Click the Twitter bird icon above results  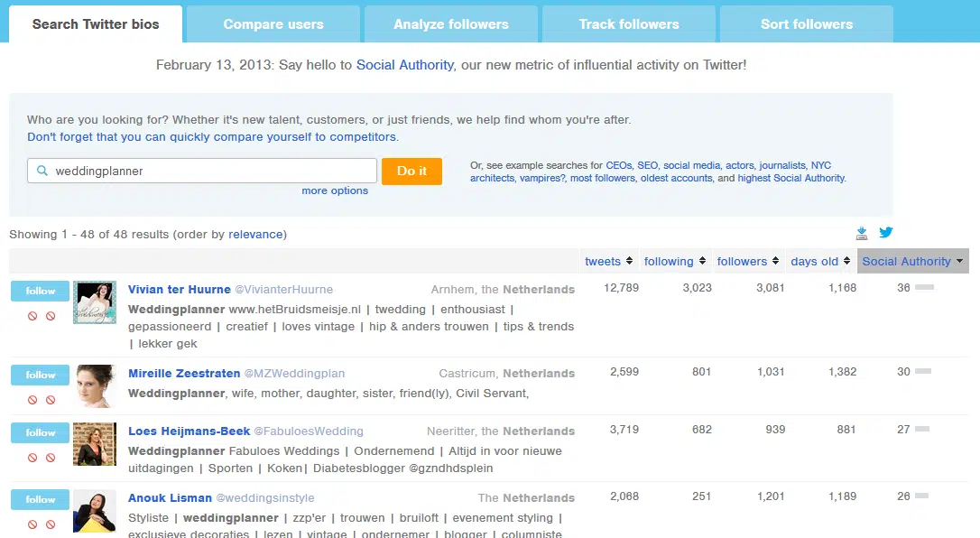click(886, 233)
